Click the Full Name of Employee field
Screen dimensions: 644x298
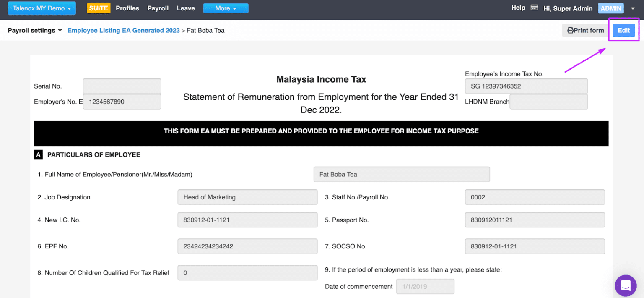click(x=401, y=174)
